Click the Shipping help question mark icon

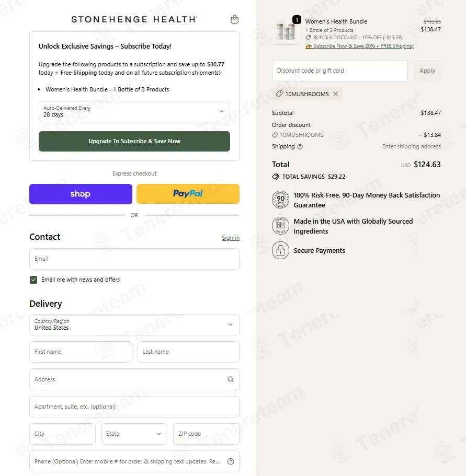(300, 147)
